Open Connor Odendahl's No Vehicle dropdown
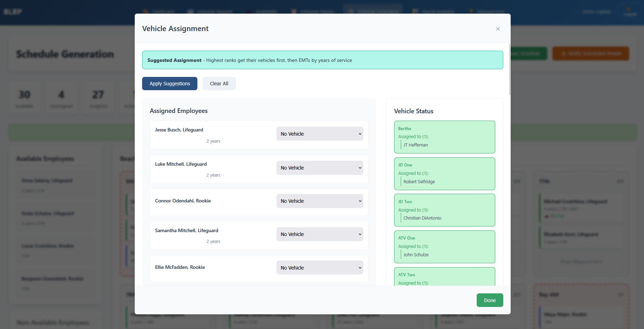The image size is (644, 329). click(320, 201)
